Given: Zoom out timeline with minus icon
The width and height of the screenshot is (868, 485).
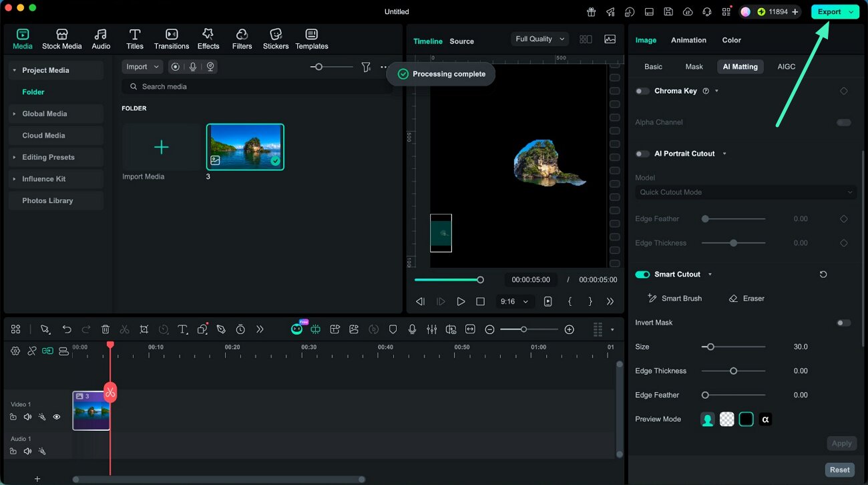Looking at the screenshot, I should pos(489,329).
